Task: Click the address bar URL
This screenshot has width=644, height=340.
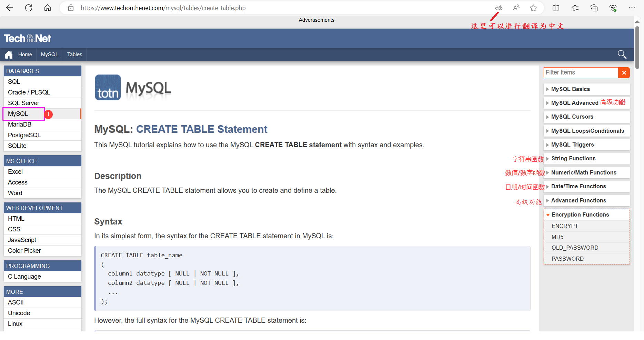Action: click(x=163, y=8)
